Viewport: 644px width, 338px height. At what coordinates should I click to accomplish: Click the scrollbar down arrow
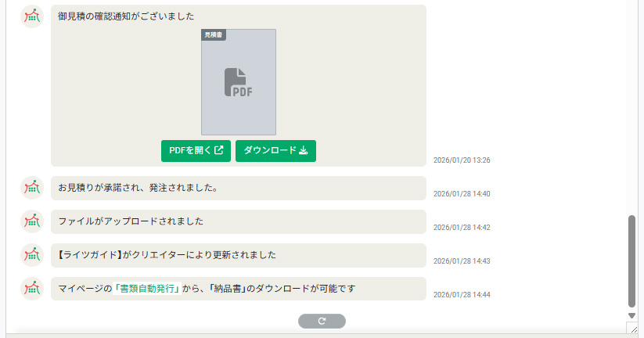[632, 315]
